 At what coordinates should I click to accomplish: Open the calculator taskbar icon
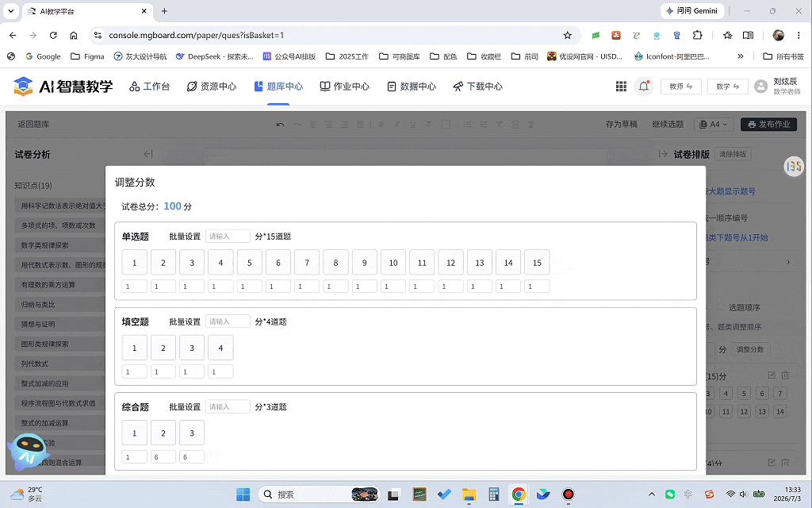coord(493,495)
